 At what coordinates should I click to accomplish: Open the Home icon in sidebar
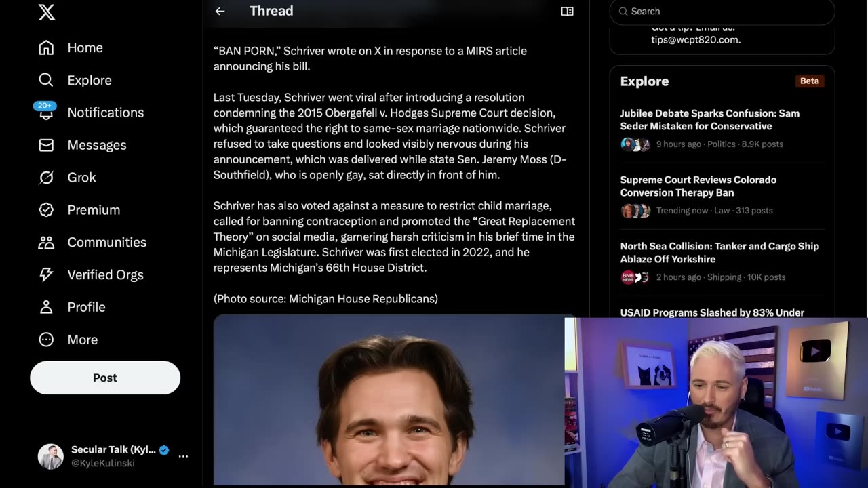(x=46, y=47)
